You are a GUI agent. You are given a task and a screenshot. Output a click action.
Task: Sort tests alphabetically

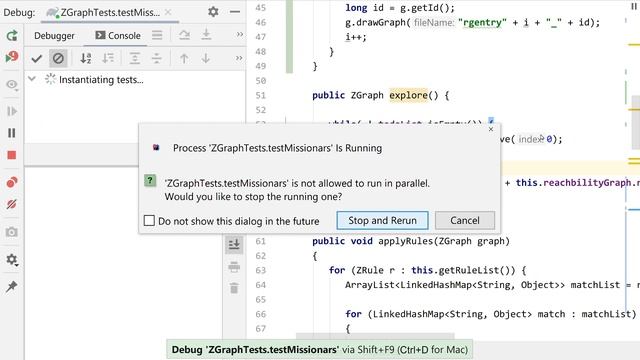tap(86, 58)
